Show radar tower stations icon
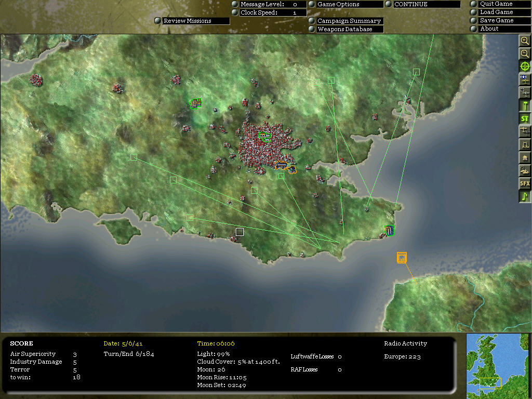The height and width of the screenshot is (399, 532). coord(525,144)
